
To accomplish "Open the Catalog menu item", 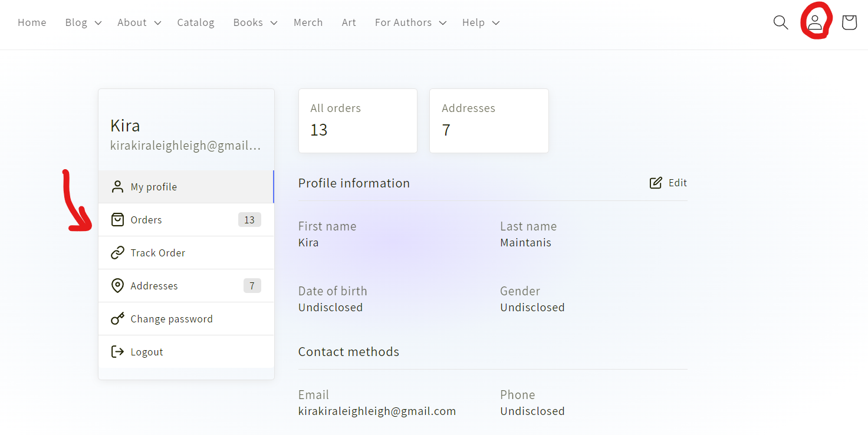I will (x=196, y=22).
